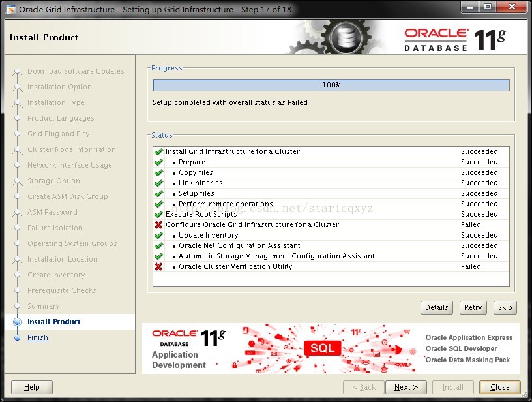532x402 pixels.
Task: Click ASM Password step
Action: click(x=52, y=212)
